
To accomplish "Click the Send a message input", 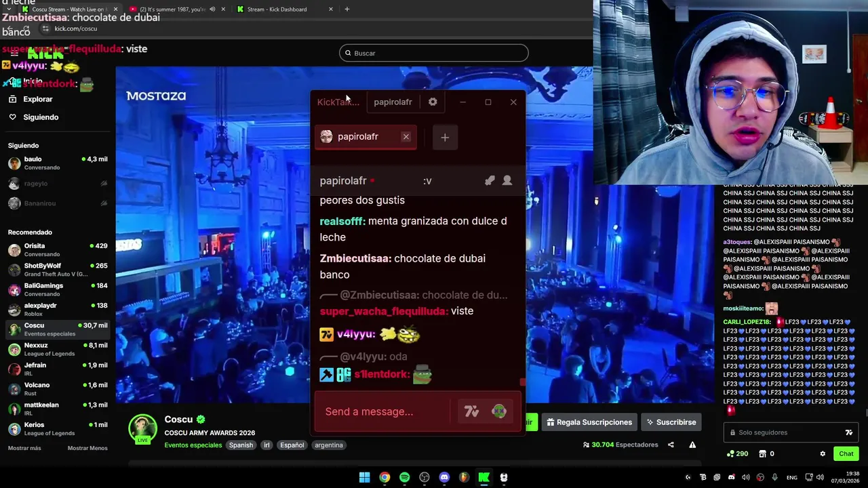I will click(x=382, y=411).
